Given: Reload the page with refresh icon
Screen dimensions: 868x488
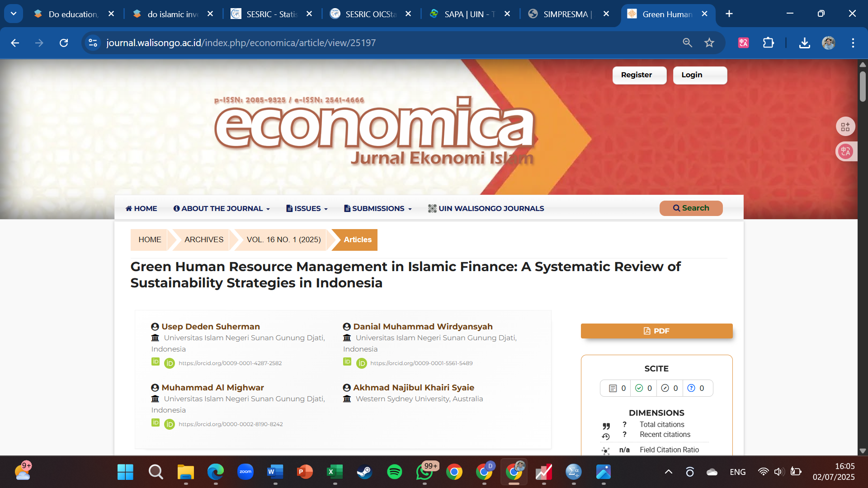Looking at the screenshot, I should 64,43.
